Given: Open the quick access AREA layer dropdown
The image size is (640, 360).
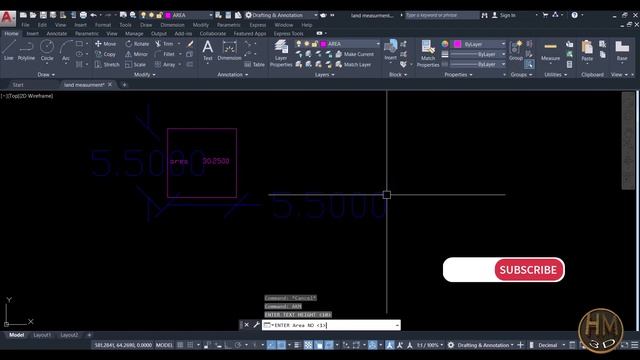Looking at the screenshot, I should (211, 15).
